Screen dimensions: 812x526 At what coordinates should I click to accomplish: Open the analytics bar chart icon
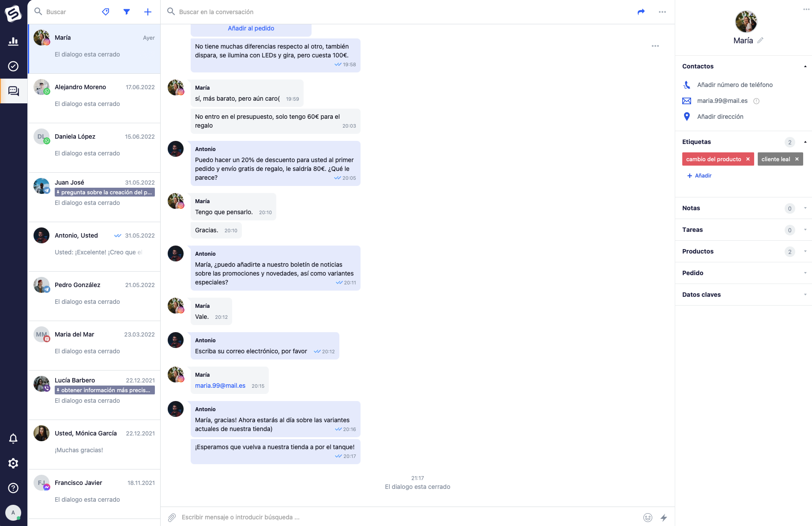click(x=13, y=42)
